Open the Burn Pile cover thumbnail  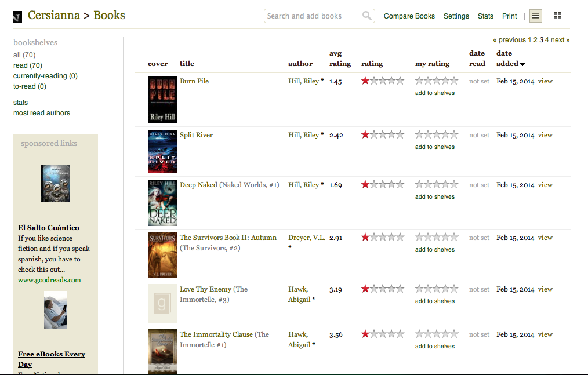[x=162, y=100]
